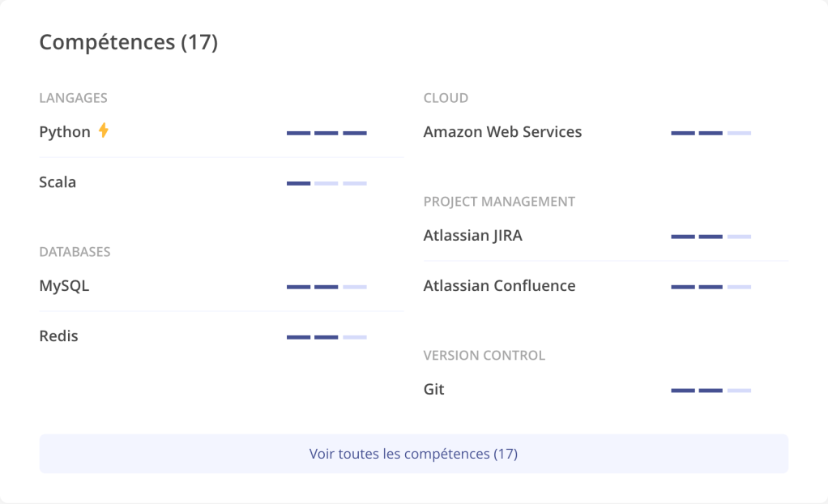Click the Redis skill level indicator
Screen dimensions: 828x504
(327, 337)
